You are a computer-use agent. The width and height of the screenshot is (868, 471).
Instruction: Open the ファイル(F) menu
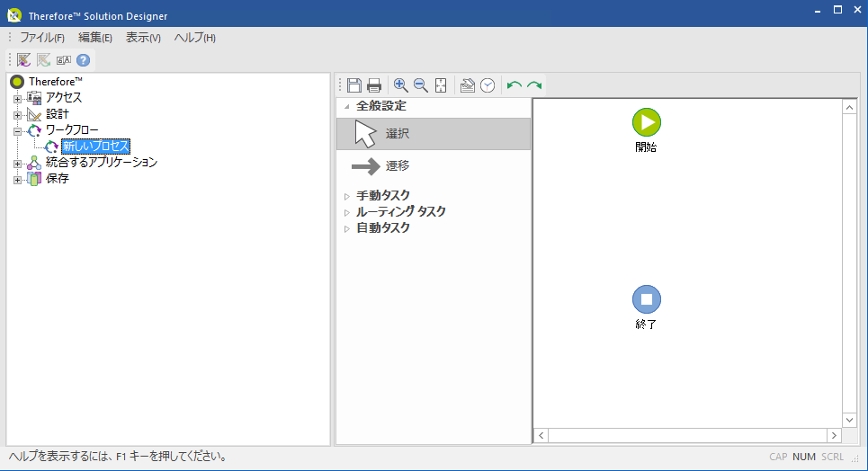click(42, 38)
